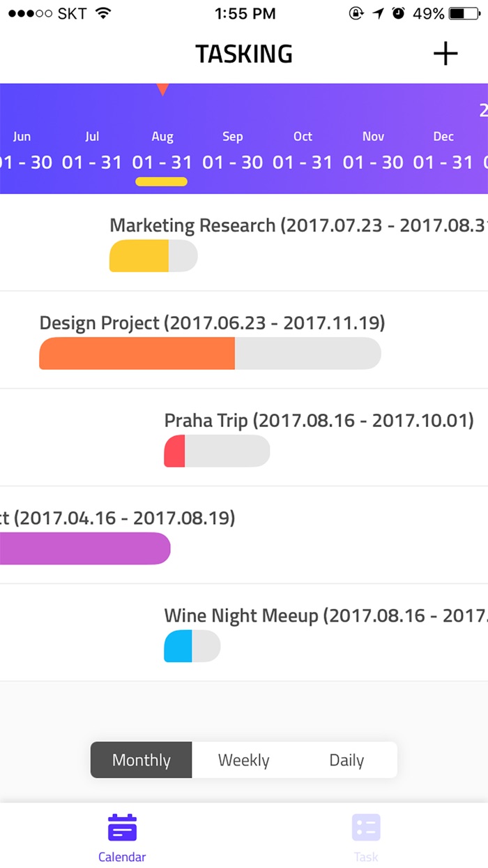The image size is (488, 868).
Task: Select the Monthly view option
Action: click(x=141, y=760)
